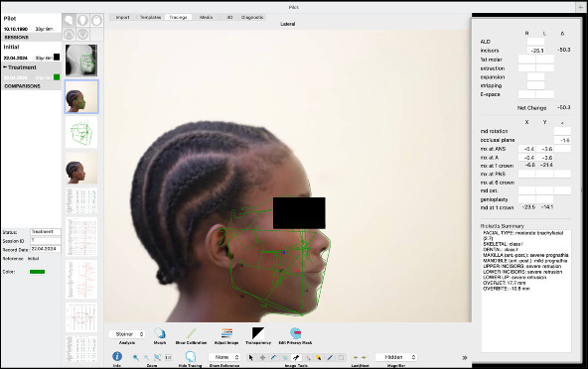
Task: Open the Steiner analysis dropdown
Action: (x=127, y=333)
